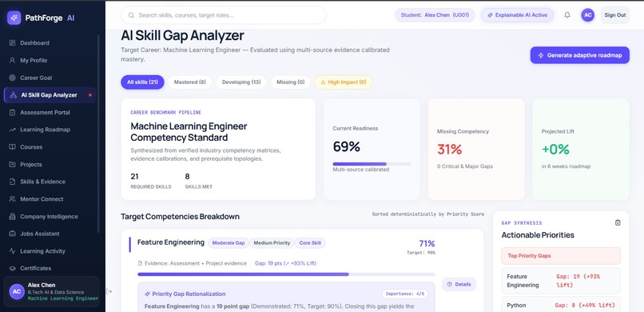The width and height of the screenshot is (644, 312).
Task: Click "Sorted deterministically by Priority Score" text
Action: point(428,214)
